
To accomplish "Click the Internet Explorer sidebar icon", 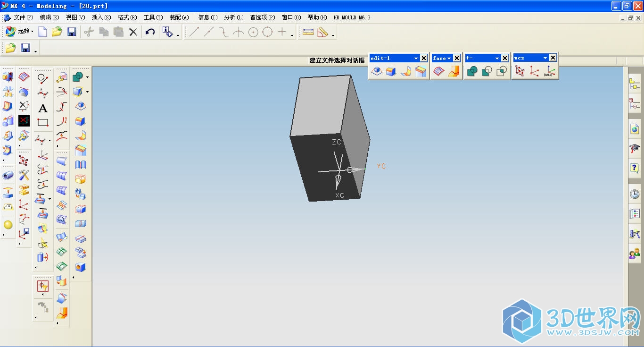I will point(635,128).
